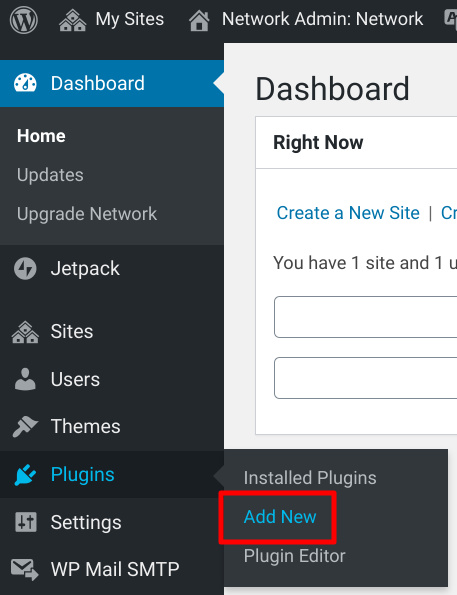Screen dimensions: 457x595
Task: Click the Settings sliders icon
Action: coord(26,522)
